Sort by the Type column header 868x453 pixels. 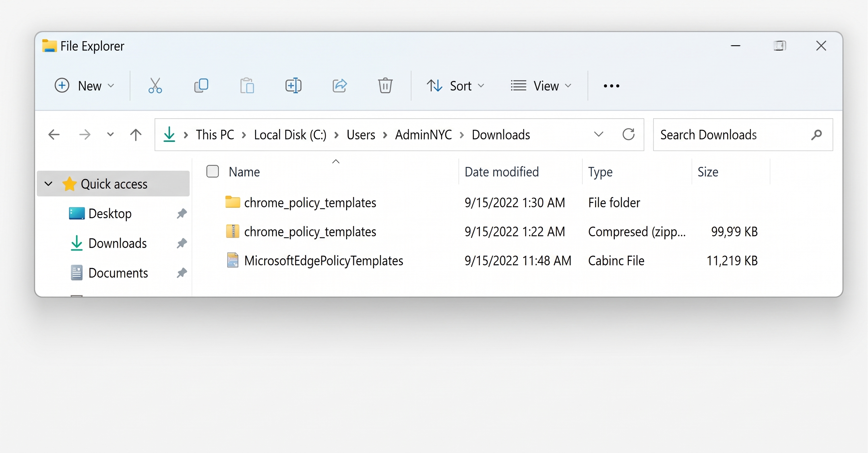600,172
